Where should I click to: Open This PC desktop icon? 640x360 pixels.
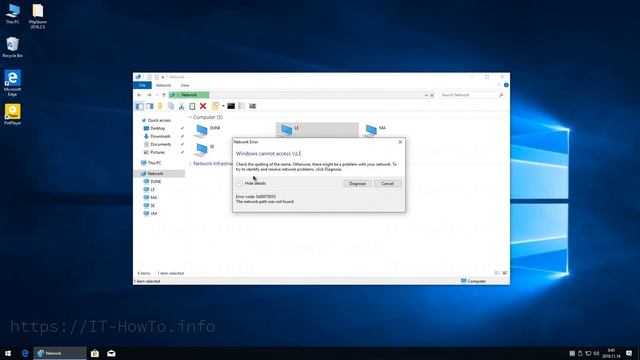pyautogui.click(x=12, y=13)
